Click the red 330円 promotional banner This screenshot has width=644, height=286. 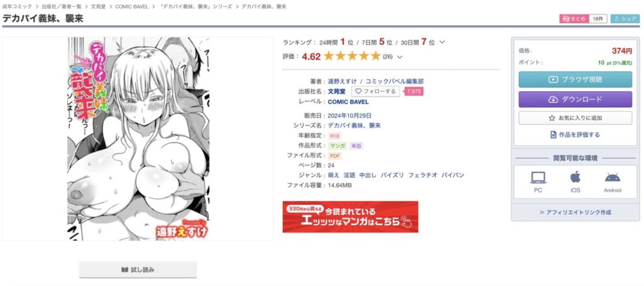(x=350, y=217)
